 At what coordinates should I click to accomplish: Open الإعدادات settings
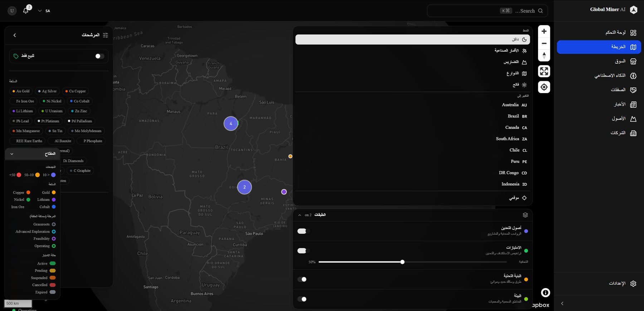pos(599,283)
